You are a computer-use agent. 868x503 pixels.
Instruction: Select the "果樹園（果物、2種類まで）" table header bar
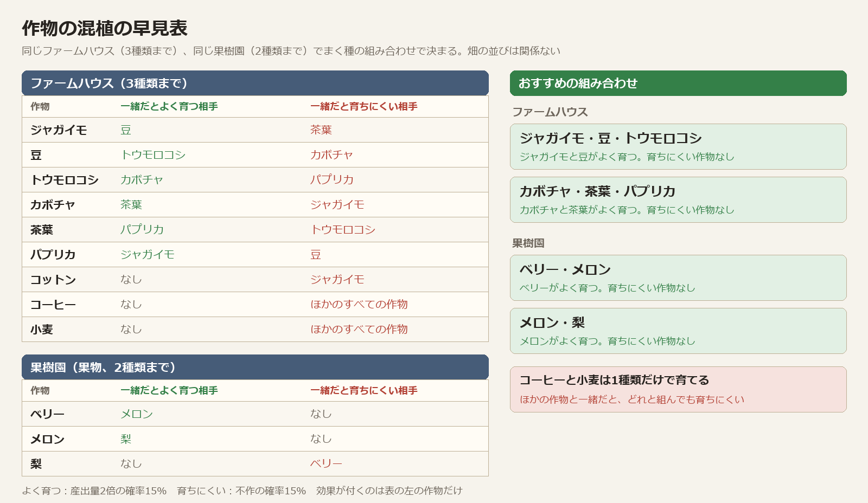[x=255, y=367]
